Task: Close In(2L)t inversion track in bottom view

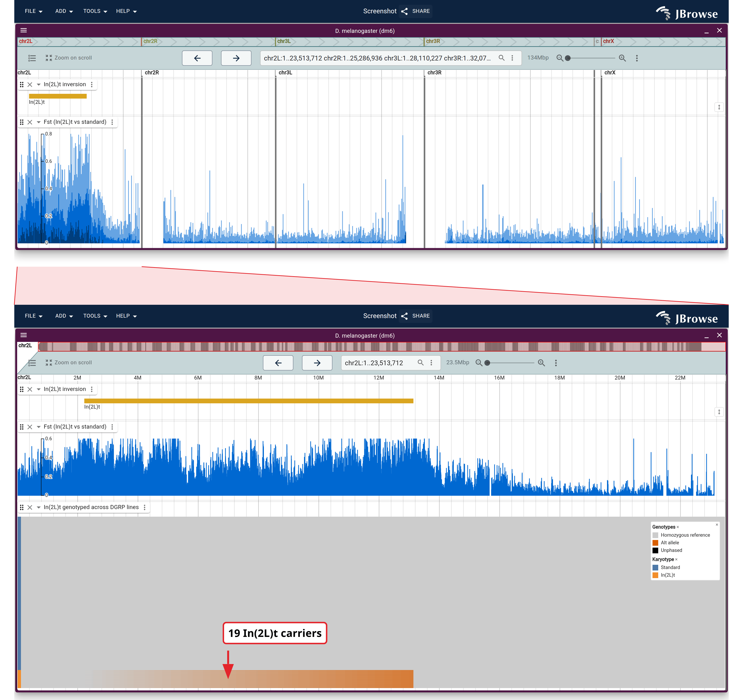Action: (x=30, y=389)
